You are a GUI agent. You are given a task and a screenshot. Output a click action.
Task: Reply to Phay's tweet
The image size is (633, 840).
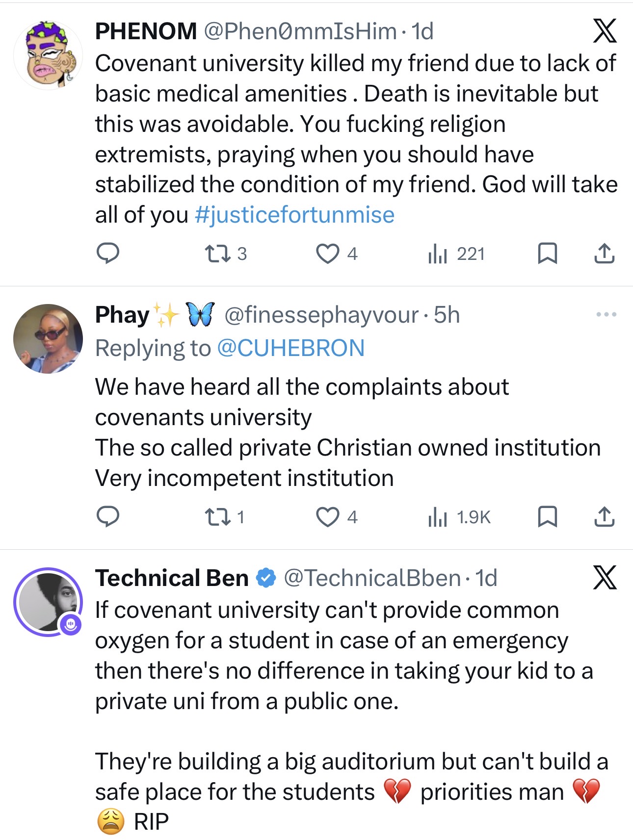pyautogui.click(x=107, y=517)
